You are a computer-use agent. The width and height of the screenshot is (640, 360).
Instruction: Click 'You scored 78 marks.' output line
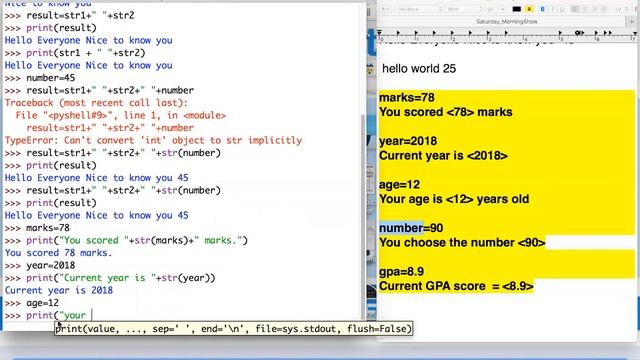(x=58, y=253)
